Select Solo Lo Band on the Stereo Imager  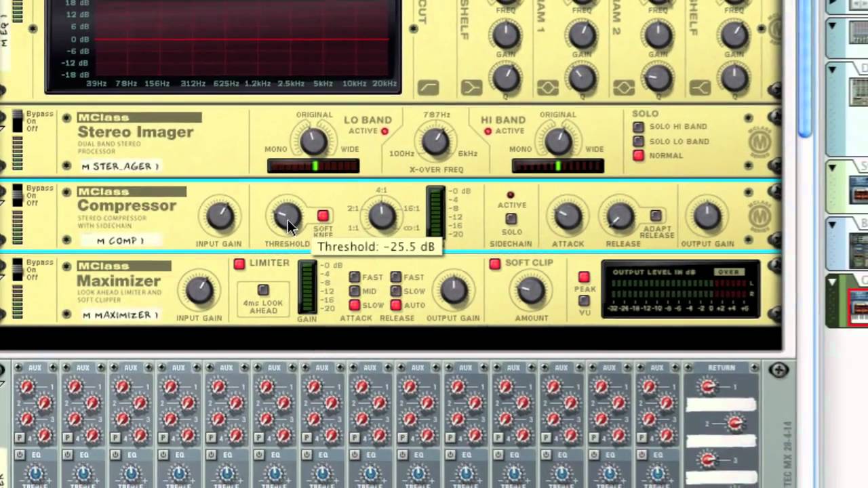pos(638,141)
